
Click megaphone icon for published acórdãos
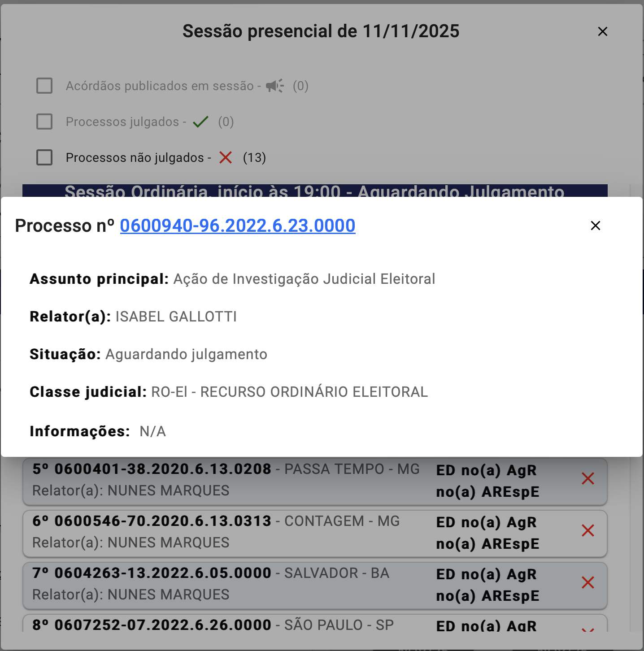pyautogui.click(x=274, y=86)
